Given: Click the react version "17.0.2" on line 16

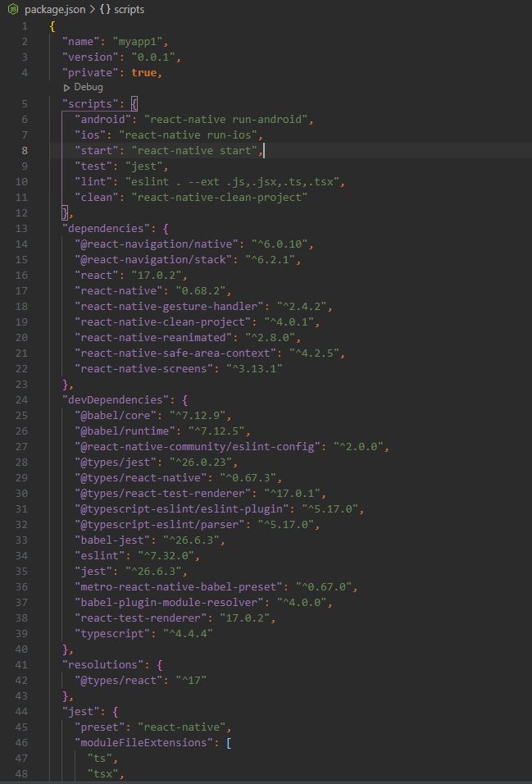Looking at the screenshot, I should click(156, 275).
